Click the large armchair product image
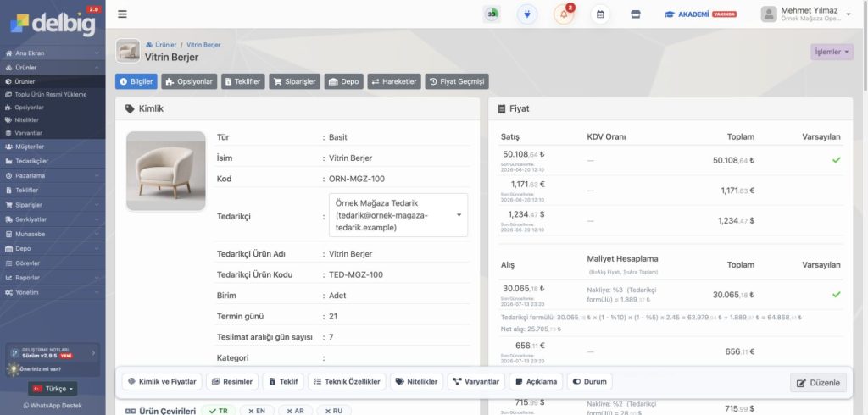 pos(166,171)
